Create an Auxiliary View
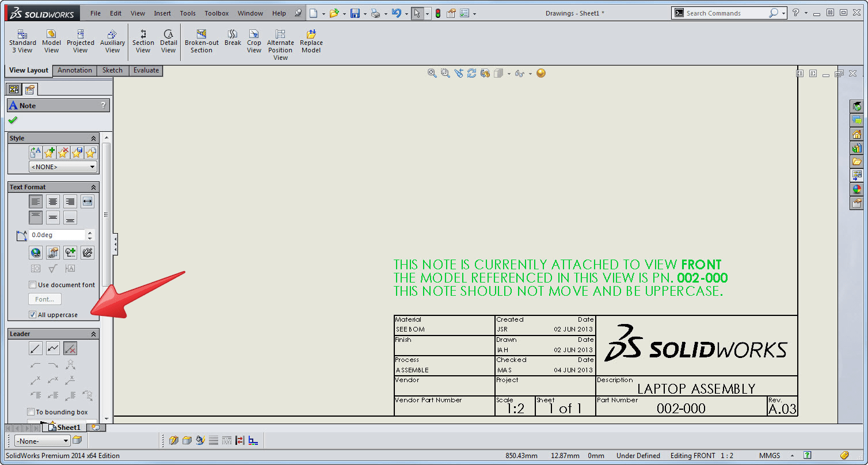Viewport: 868px width, 465px height. point(112,41)
